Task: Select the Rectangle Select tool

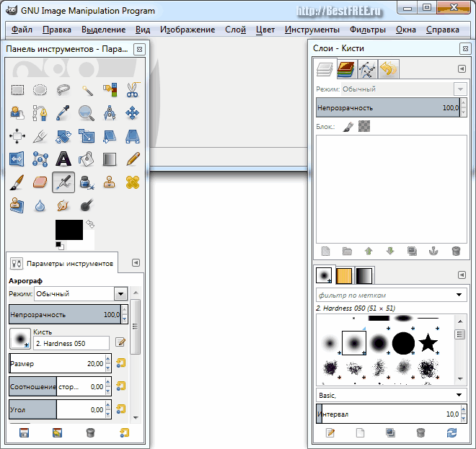Action: 17,90
